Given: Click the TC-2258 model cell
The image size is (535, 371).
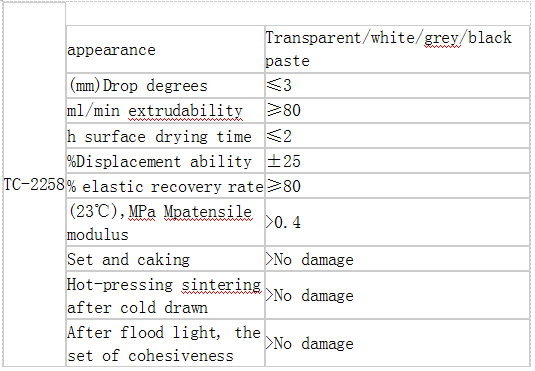Looking at the screenshot, I should (34, 185).
